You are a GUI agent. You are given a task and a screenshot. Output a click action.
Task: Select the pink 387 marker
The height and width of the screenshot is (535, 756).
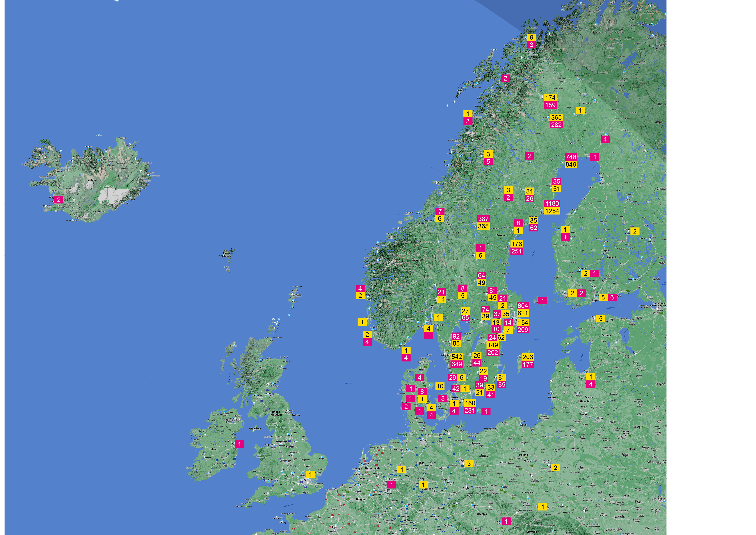click(483, 219)
